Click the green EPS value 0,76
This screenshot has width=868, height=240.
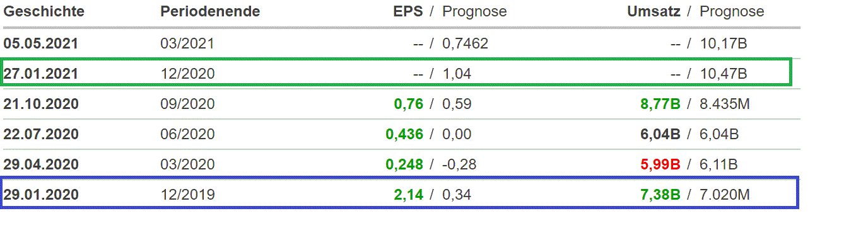409,104
